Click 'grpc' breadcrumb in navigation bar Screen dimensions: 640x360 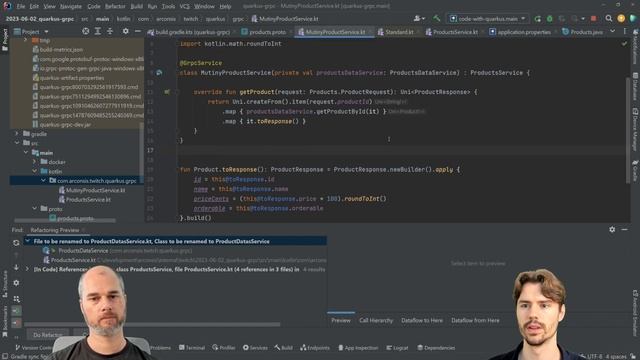coord(238,19)
